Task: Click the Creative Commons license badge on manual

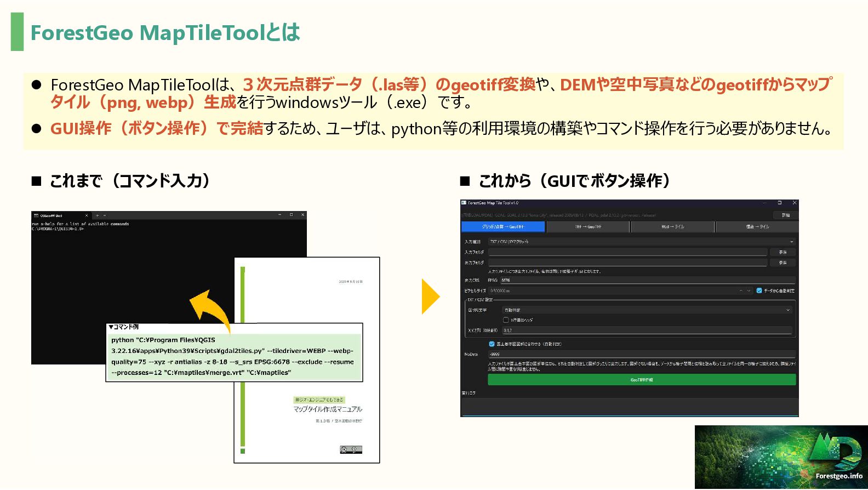Action: point(351,450)
